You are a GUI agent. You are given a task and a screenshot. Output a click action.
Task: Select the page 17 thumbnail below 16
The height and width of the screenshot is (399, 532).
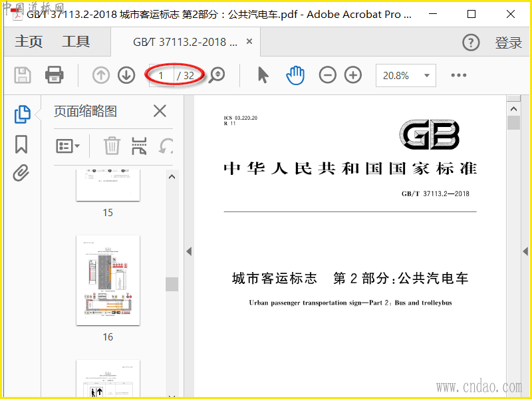(108, 378)
